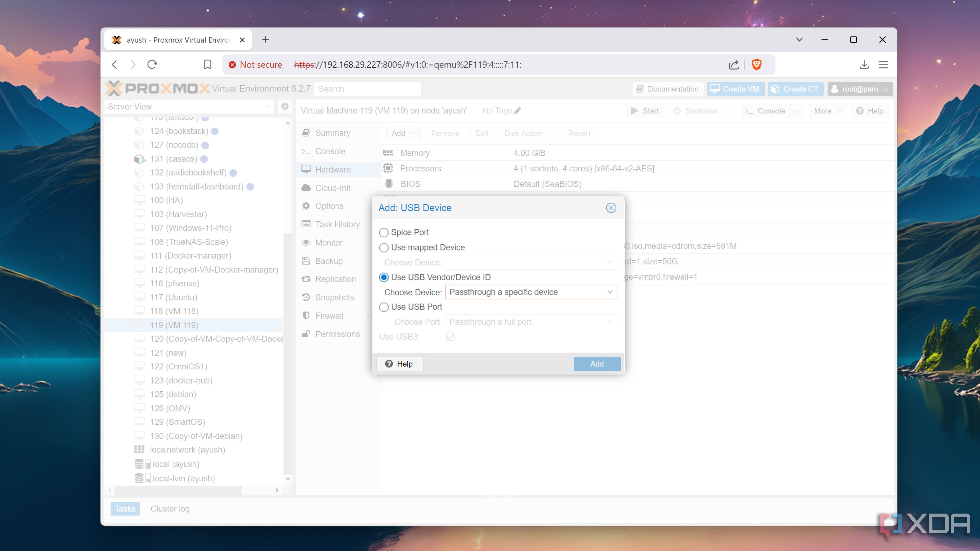980x551 pixels.
Task: Click Add to attach the USB device
Action: (596, 364)
